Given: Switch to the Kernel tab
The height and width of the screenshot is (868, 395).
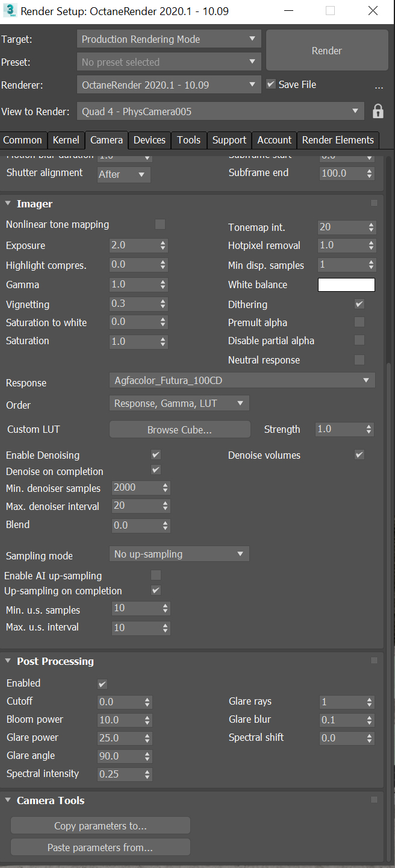Looking at the screenshot, I should point(66,140).
